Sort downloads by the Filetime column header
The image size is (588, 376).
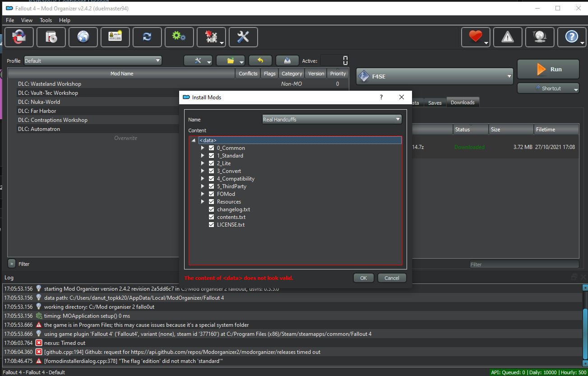[x=556, y=130]
